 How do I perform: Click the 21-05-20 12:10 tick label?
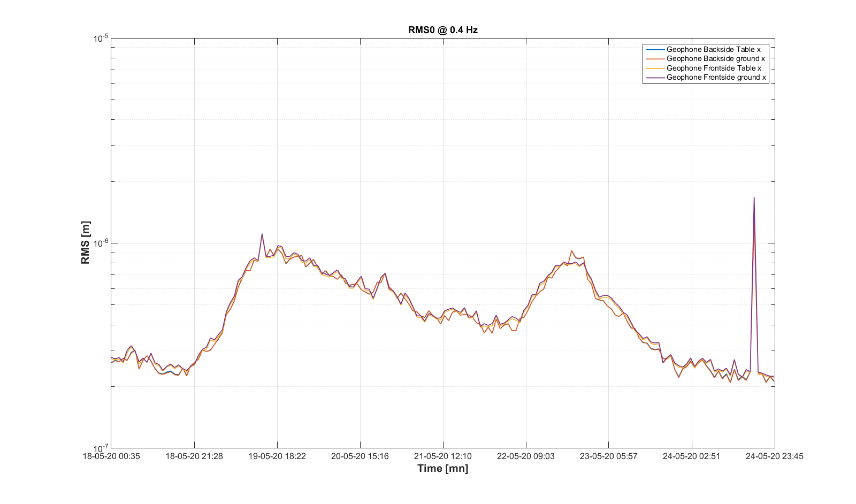(443, 456)
